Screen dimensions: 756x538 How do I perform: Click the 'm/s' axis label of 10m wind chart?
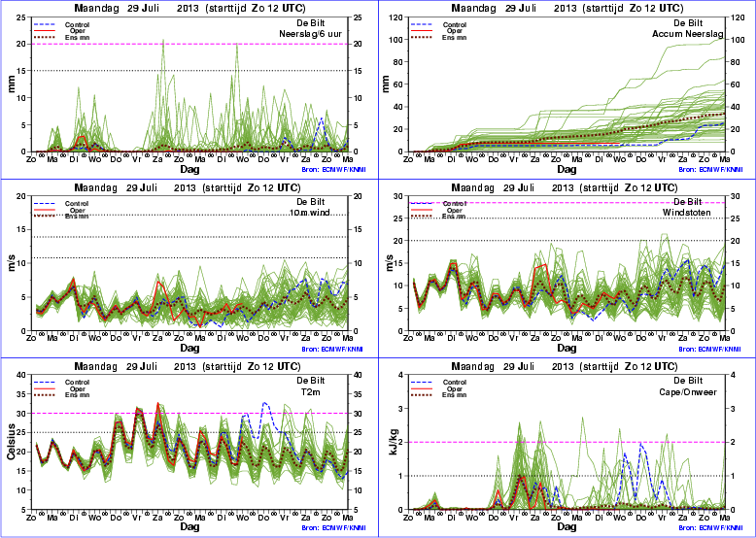[11, 263]
